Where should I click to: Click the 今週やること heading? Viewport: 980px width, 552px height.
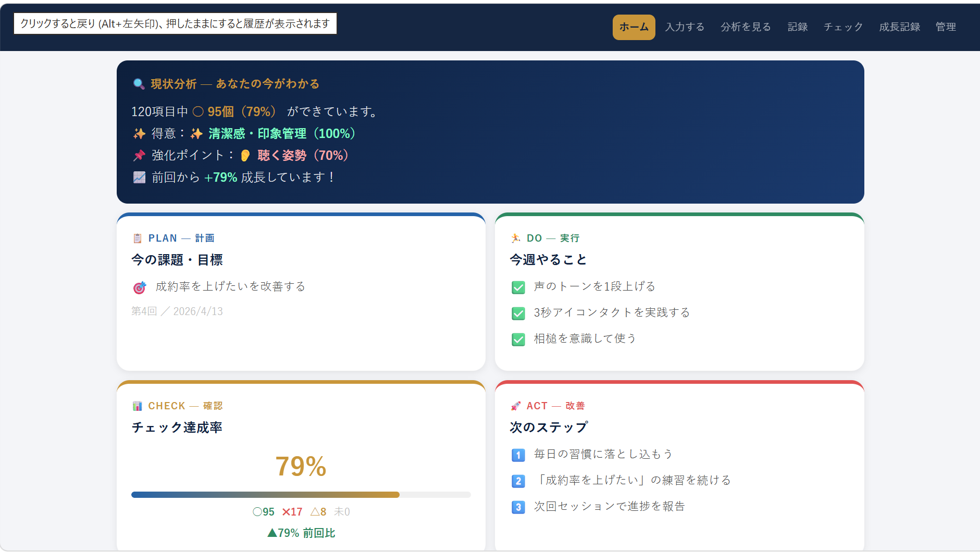coord(548,260)
